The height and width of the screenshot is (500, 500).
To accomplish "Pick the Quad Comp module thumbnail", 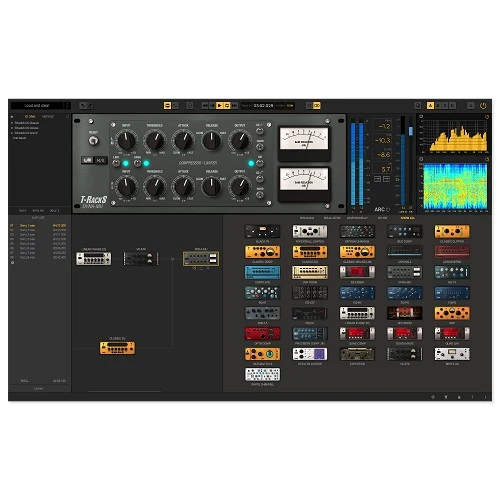I will click(357, 334).
